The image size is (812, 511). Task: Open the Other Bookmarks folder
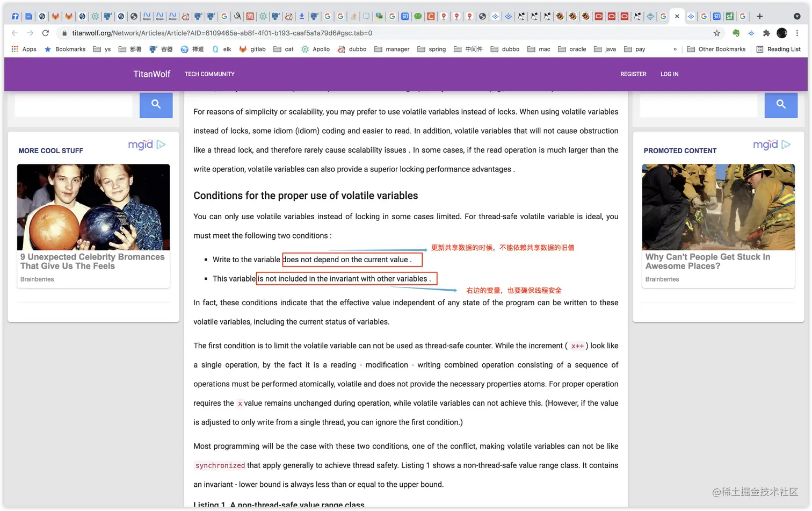[716, 49]
